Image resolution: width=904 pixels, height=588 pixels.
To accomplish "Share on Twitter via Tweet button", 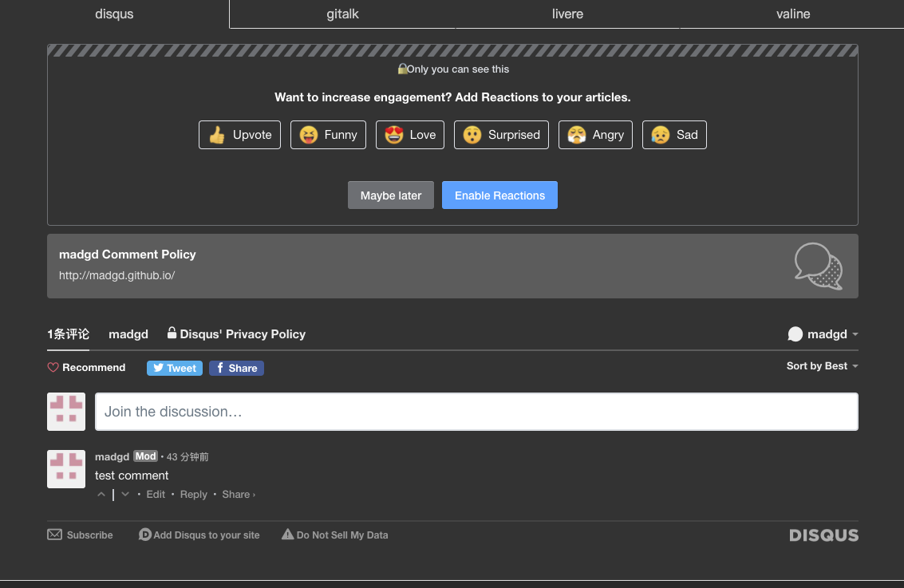I will pyautogui.click(x=175, y=368).
